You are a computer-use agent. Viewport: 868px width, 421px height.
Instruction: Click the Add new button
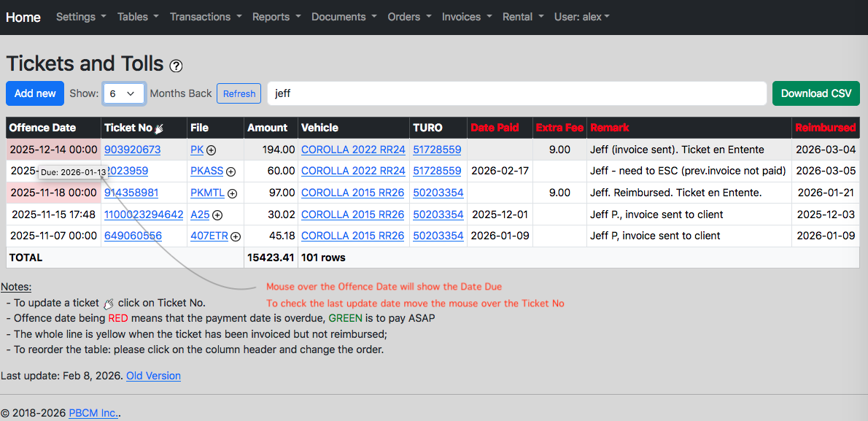tap(35, 93)
